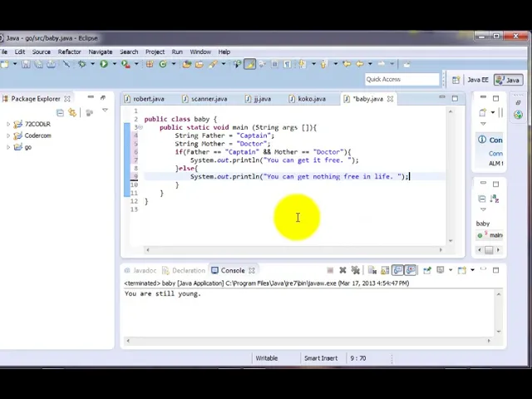Click the Open Perspective icon
Screen dimensions: 532x399
click(x=456, y=80)
